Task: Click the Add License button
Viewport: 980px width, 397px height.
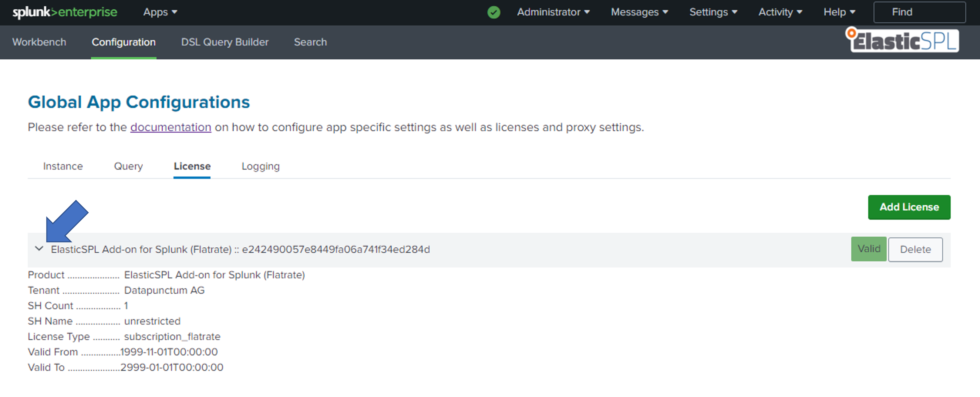Action: (908, 207)
